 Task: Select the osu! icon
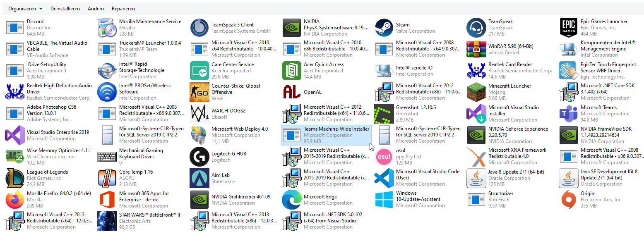pos(384,157)
